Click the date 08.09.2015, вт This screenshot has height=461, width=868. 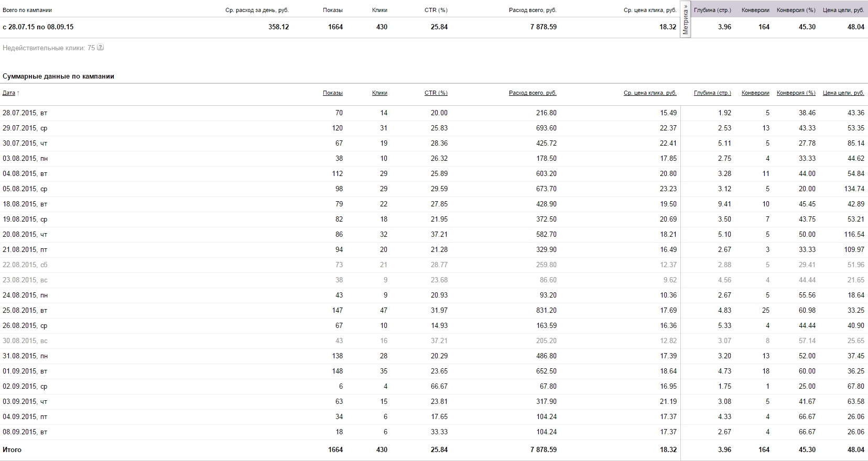click(25, 432)
